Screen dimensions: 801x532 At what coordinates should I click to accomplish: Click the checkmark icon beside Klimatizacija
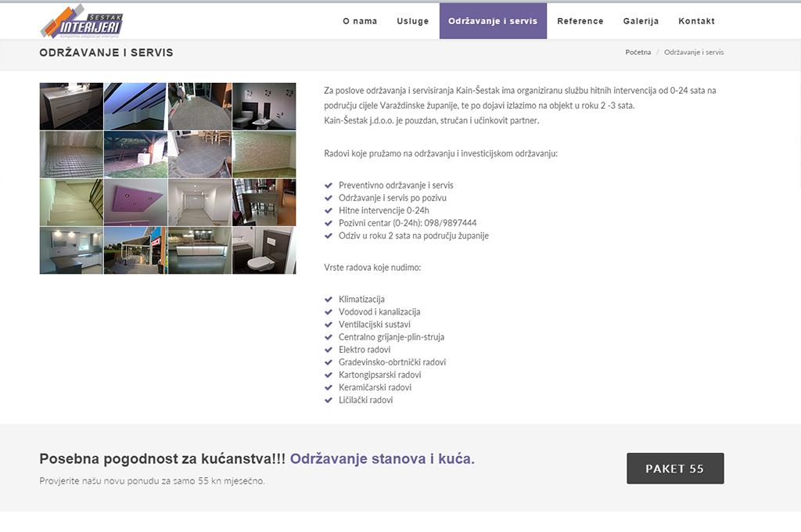click(x=329, y=300)
